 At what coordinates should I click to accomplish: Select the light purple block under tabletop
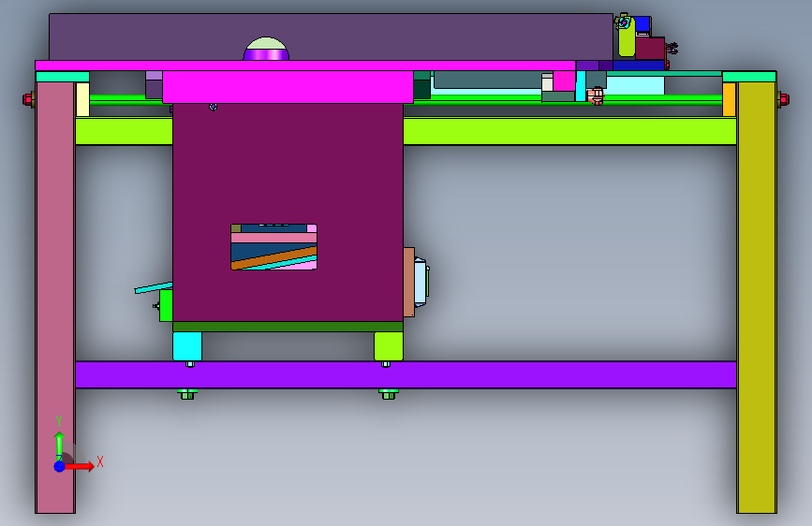click(154, 76)
